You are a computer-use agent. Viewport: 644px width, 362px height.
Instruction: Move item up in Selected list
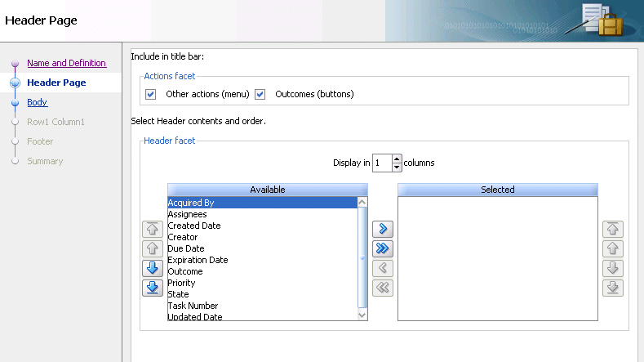click(613, 248)
